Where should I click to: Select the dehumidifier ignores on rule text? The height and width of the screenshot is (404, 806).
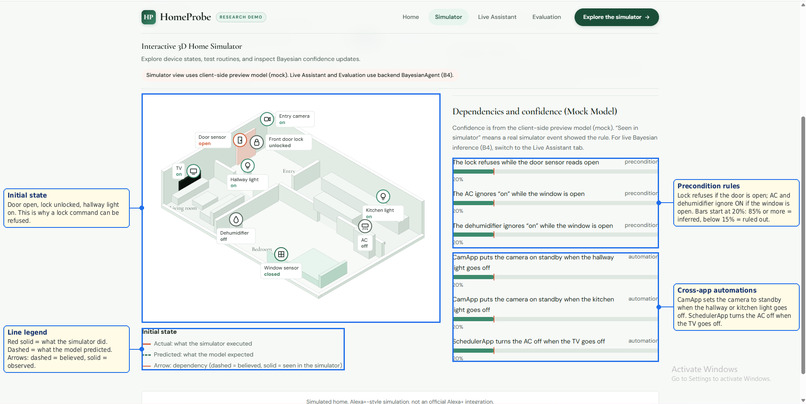tap(533, 226)
